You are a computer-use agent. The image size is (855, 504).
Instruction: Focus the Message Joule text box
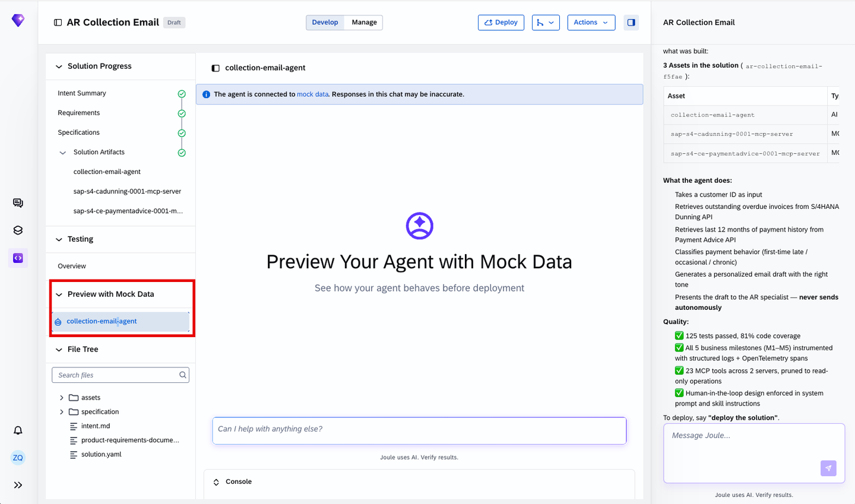pyautogui.click(x=754, y=453)
